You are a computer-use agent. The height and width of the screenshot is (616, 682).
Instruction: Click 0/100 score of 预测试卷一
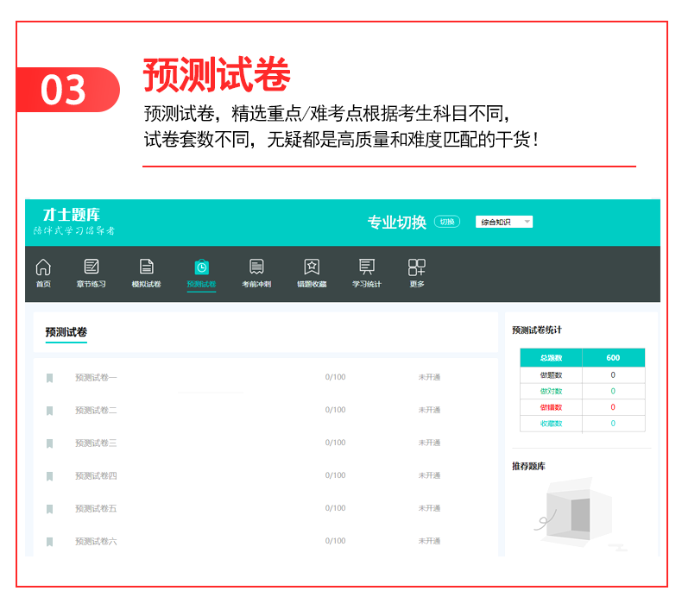point(335,377)
